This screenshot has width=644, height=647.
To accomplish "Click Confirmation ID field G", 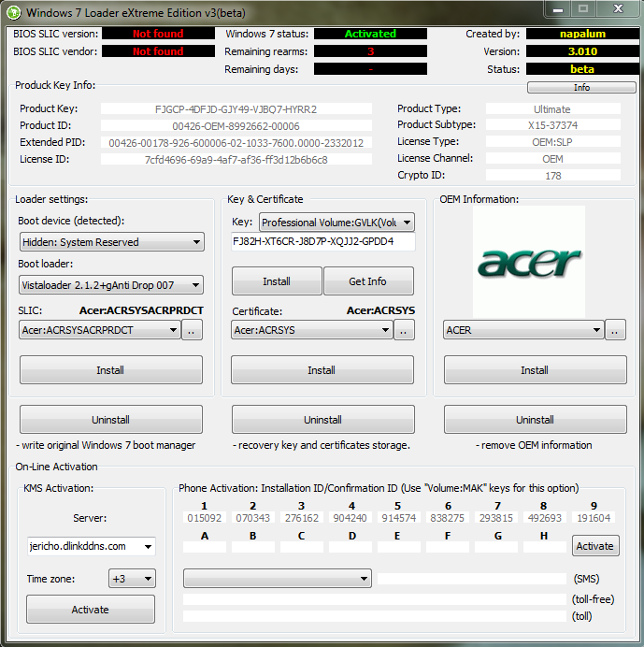I will pyautogui.click(x=496, y=547).
